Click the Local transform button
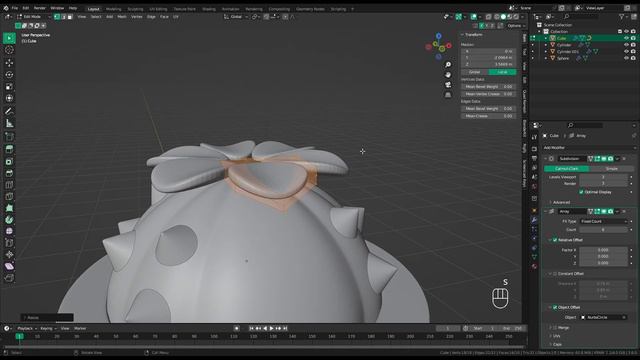This screenshot has width=640, height=360. 502,72
